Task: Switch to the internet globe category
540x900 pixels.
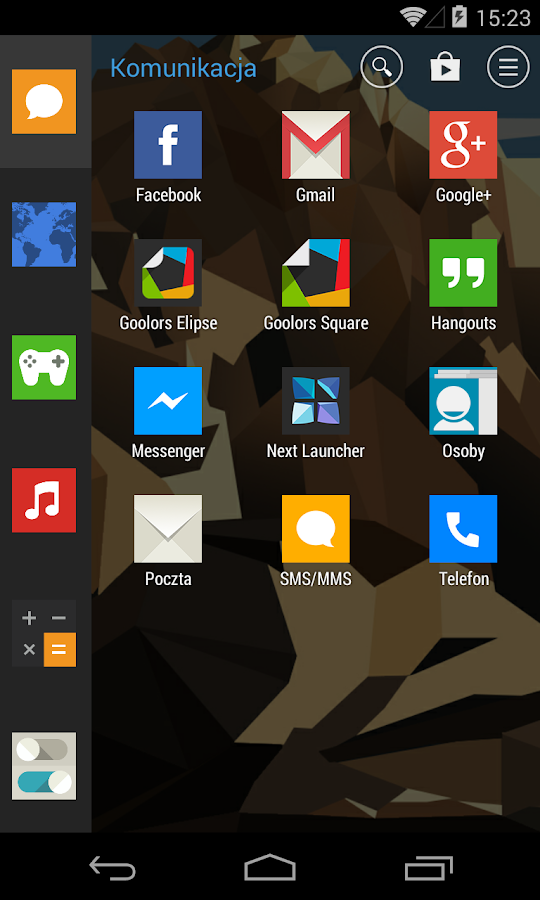Action: 44,234
